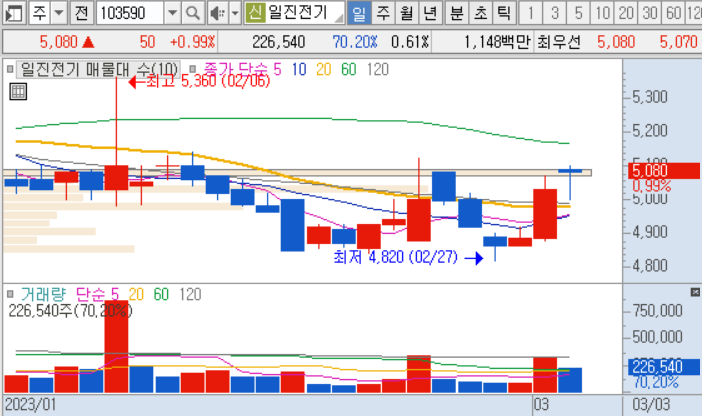The width and height of the screenshot is (702, 416).
Task: Click the speaker sound alert icon
Action: click(x=218, y=13)
